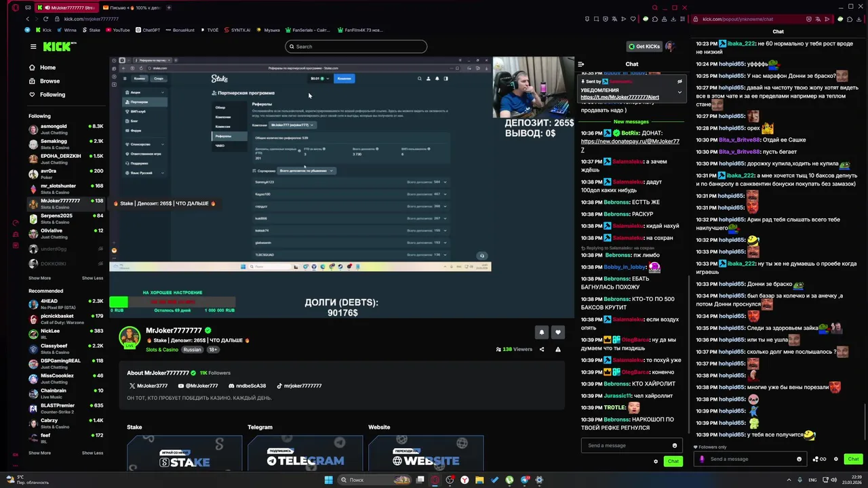Open the Slots & Casino category link
Image resolution: width=868 pixels, height=488 pixels.
(162, 350)
